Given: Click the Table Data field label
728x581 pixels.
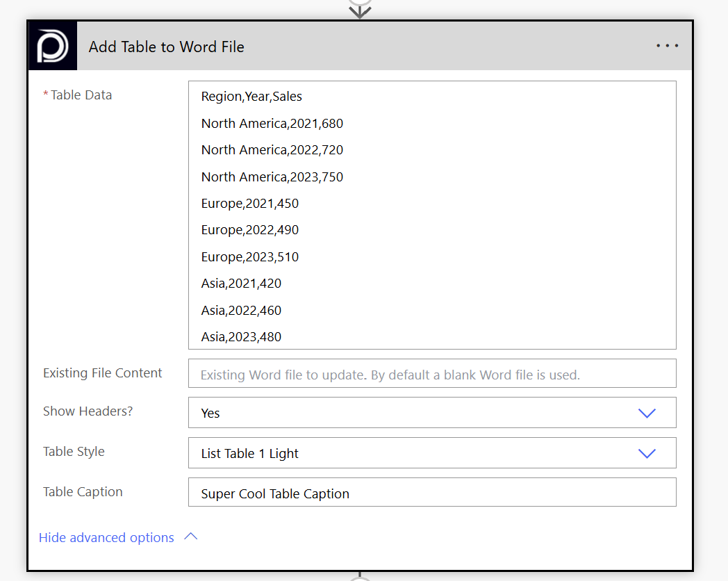Looking at the screenshot, I should coord(81,95).
